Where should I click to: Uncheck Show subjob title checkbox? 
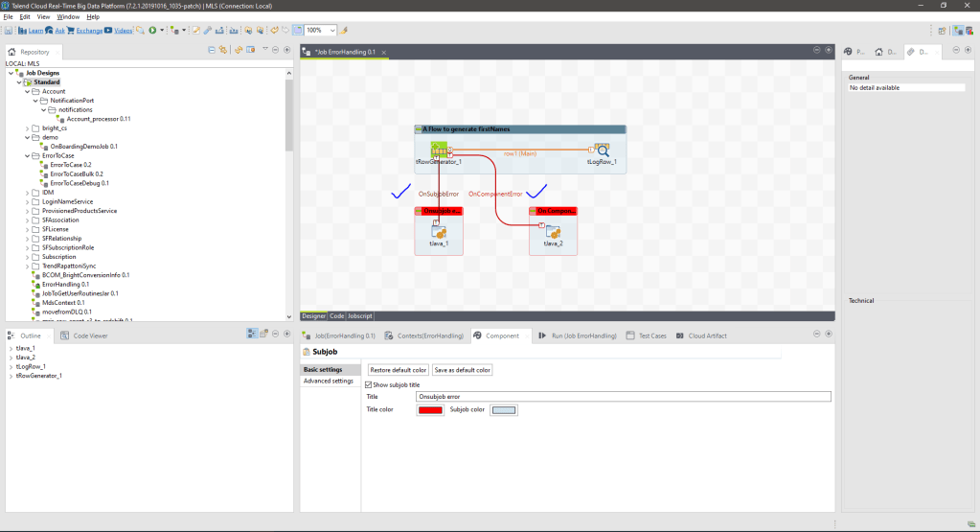370,384
